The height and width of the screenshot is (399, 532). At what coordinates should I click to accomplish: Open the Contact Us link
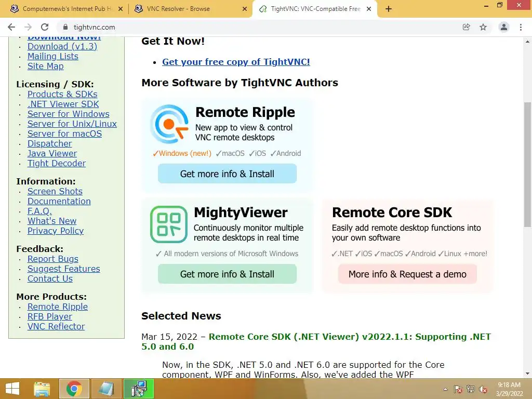(50, 278)
